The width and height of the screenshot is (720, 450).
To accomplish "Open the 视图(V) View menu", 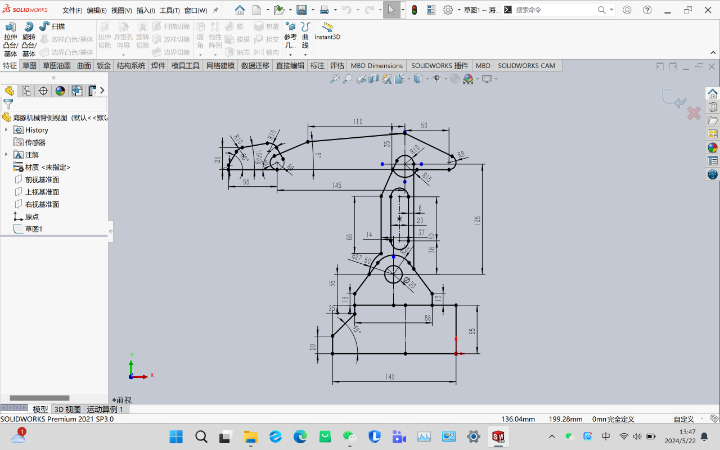I will point(121,10).
